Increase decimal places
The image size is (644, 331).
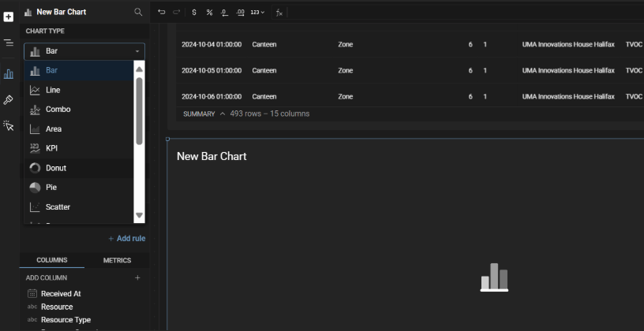240,13
